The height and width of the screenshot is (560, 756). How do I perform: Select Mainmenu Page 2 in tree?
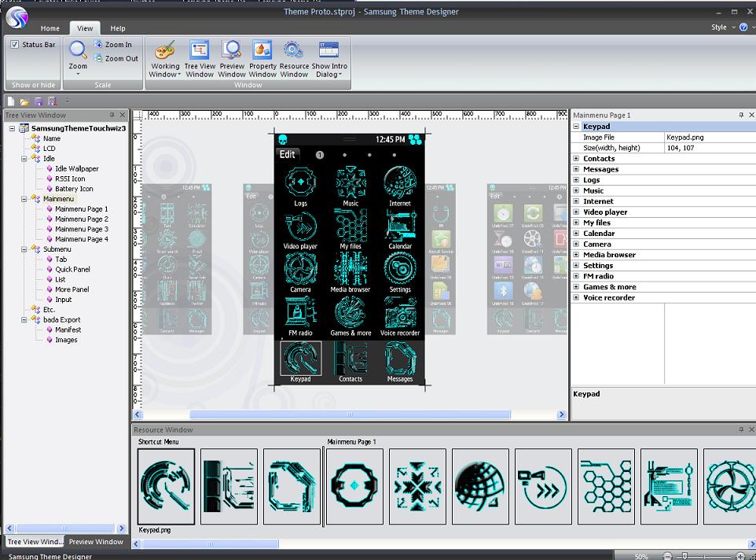pos(82,219)
